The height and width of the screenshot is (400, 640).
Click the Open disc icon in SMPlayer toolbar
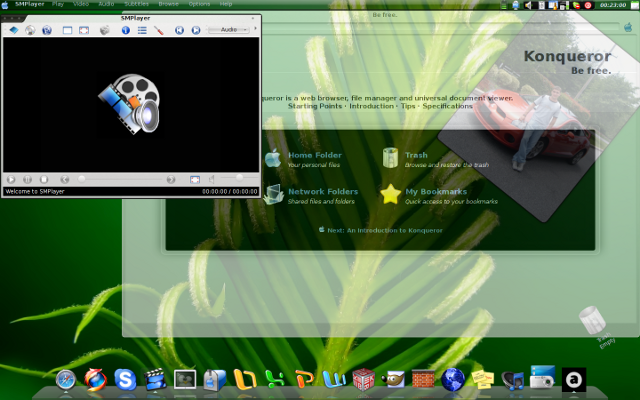(x=30, y=30)
